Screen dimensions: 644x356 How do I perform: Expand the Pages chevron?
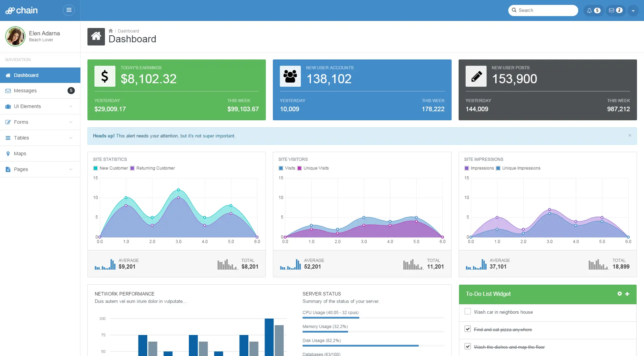[x=71, y=169]
